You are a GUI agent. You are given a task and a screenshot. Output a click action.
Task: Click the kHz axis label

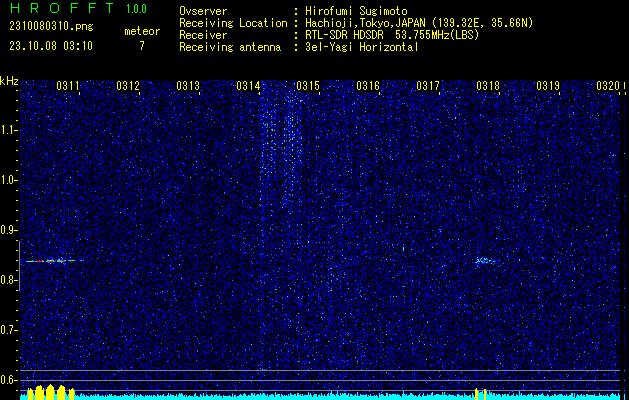click(x=10, y=80)
